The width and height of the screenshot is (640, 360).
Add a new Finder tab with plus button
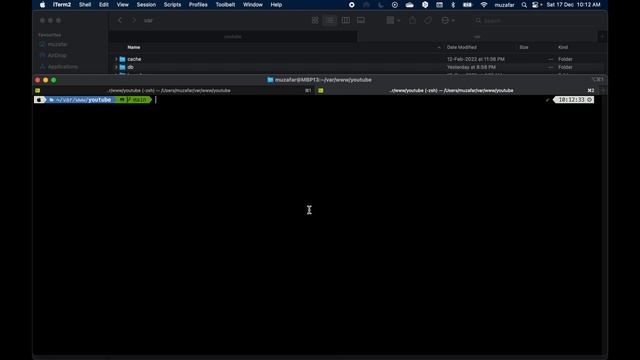602,36
